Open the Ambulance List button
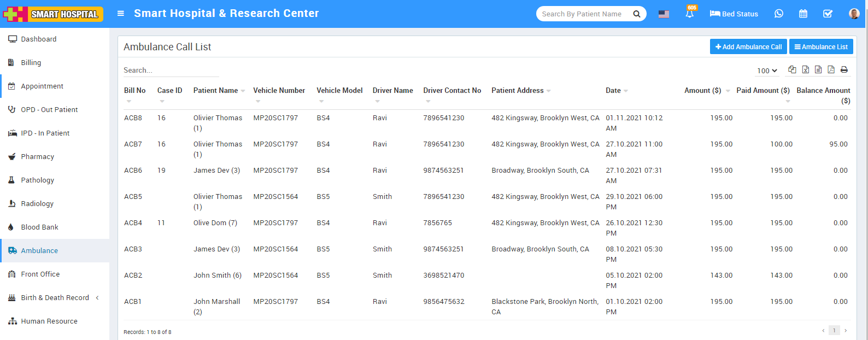Screen dimensions: 868x340 coord(821,47)
